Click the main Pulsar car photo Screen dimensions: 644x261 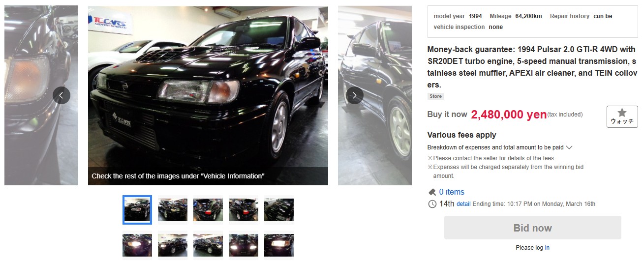[x=208, y=95]
